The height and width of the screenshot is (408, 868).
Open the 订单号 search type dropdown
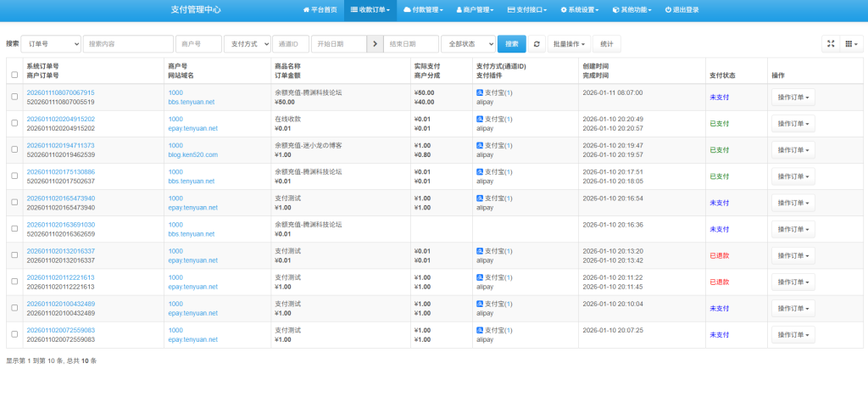[52, 43]
